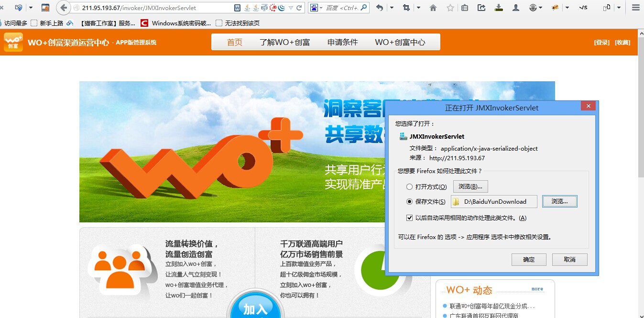Click the D:\BaiduYunDownload save path field
This screenshot has width=644, height=318.
click(x=494, y=202)
